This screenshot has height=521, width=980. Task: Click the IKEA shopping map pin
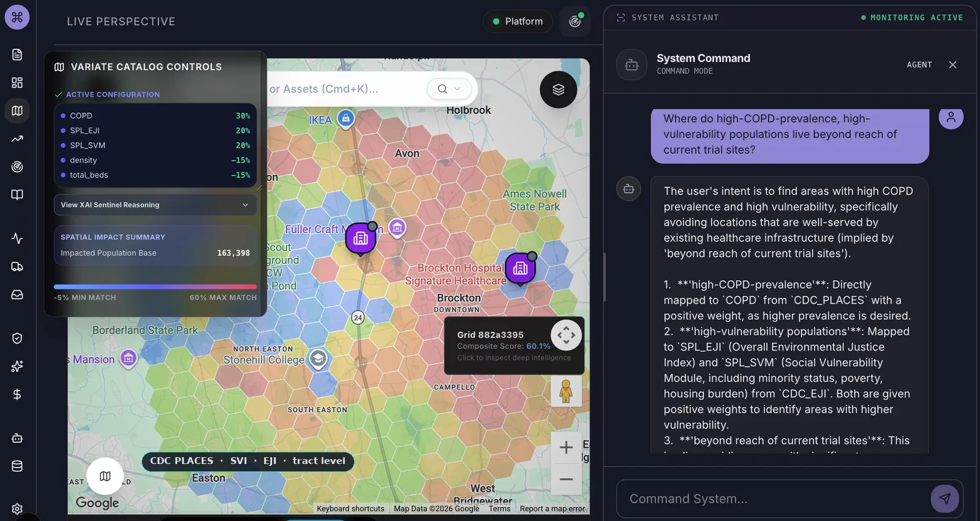[345, 118]
